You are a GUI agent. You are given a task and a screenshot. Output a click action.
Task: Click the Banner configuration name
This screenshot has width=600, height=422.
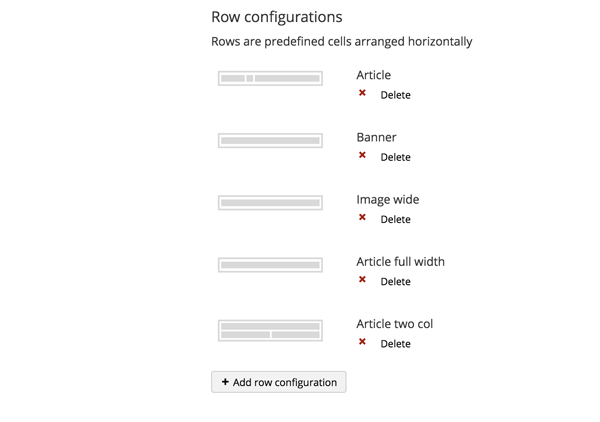376,137
